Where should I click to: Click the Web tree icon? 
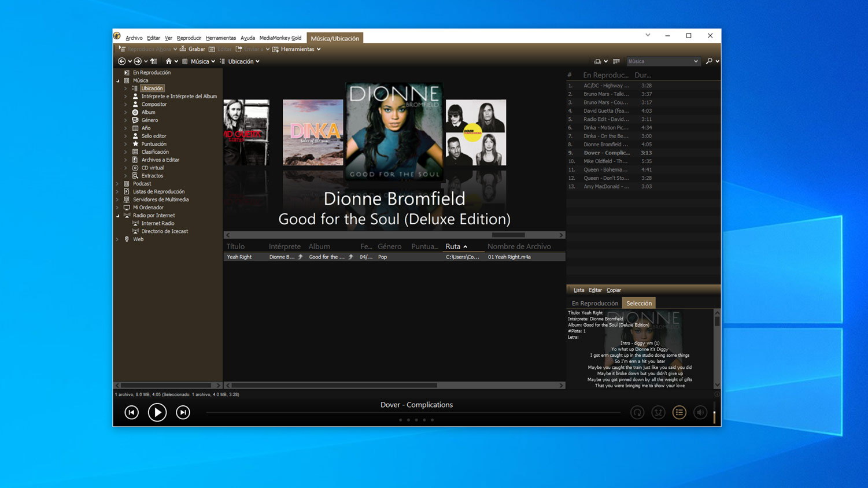click(127, 239)
